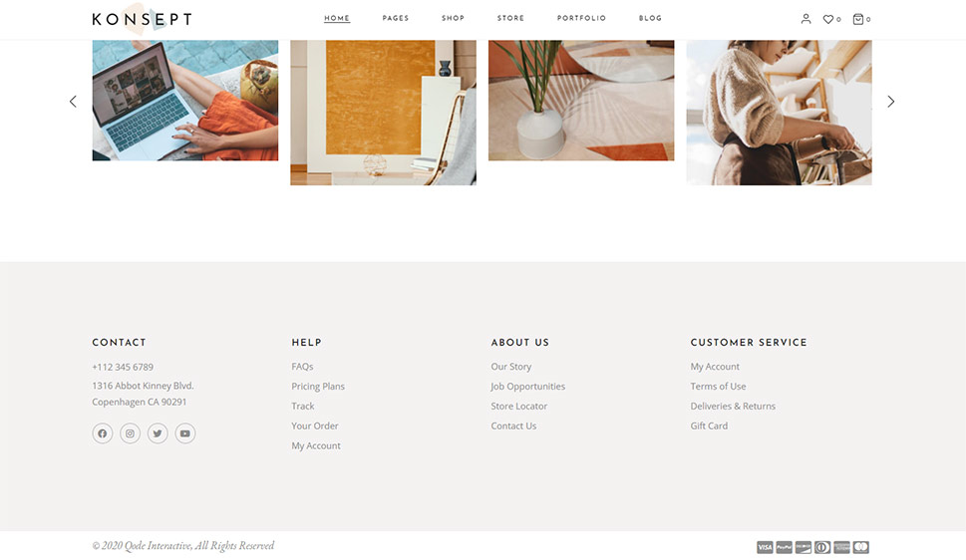This screenshot has width=966, height=560.
Task: Visit the Instagram social icon
Action: click(x=130, y=433)
